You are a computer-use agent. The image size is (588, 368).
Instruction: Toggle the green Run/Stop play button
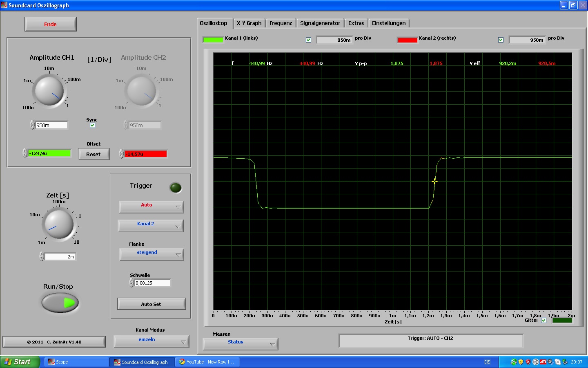(60, 303)
